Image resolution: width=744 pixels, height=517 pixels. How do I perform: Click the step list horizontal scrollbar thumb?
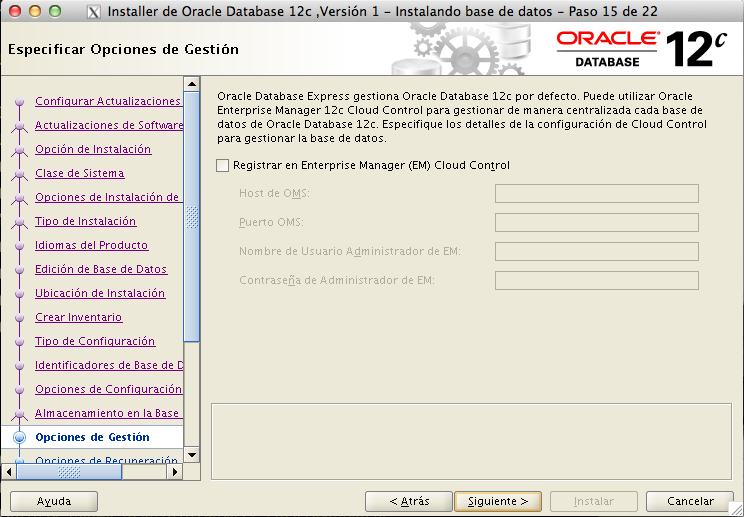(69, 472)
